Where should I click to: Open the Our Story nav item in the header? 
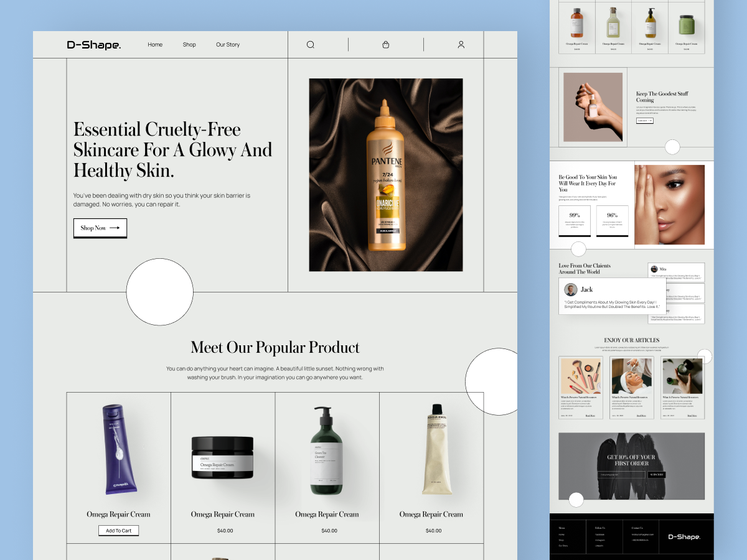[228, 45]
